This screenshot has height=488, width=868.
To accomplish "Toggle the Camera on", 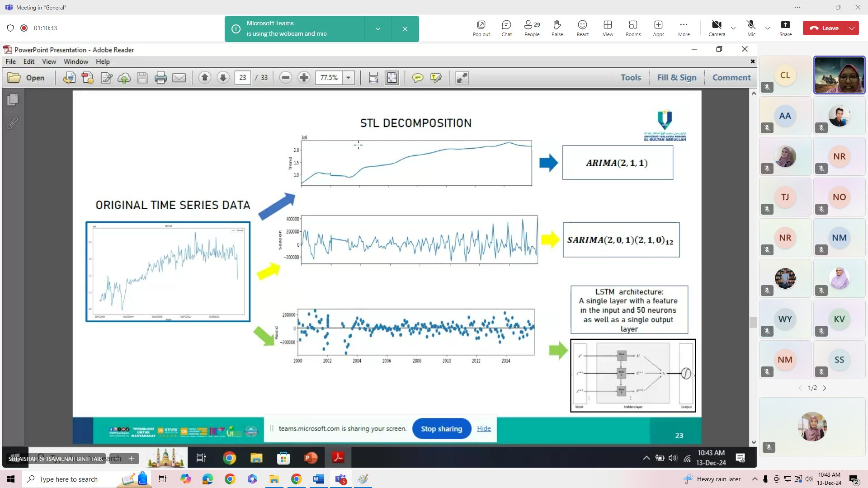I will (717, 28).
